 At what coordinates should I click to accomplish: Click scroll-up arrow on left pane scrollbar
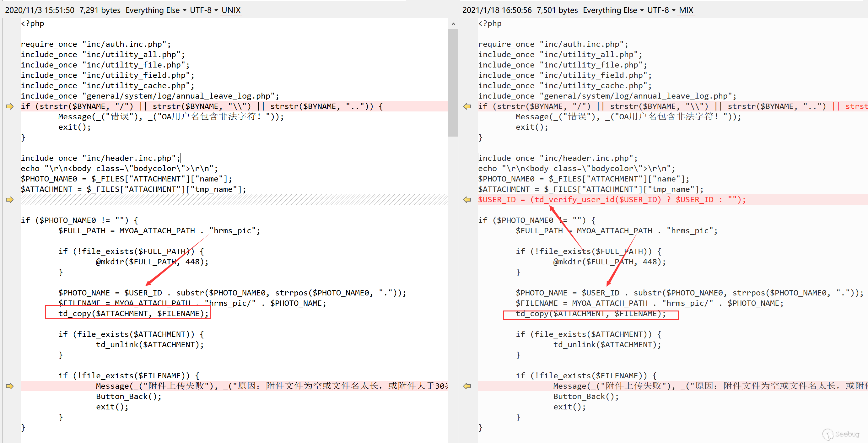[453, 24]
